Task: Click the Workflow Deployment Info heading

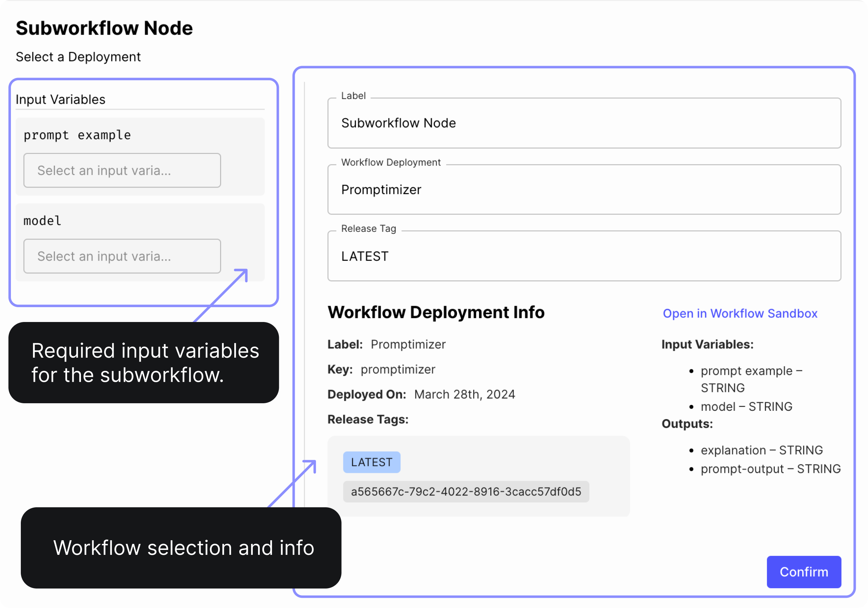Action: pos(435,312)
